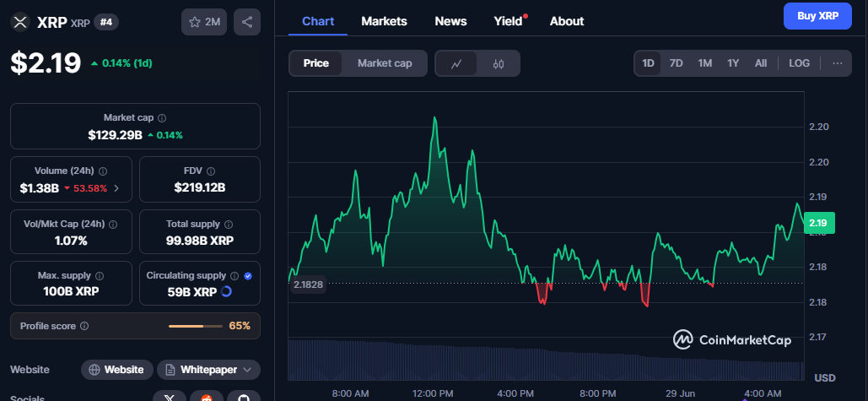Add XRP to watchlist with star button

click(204, 22)
